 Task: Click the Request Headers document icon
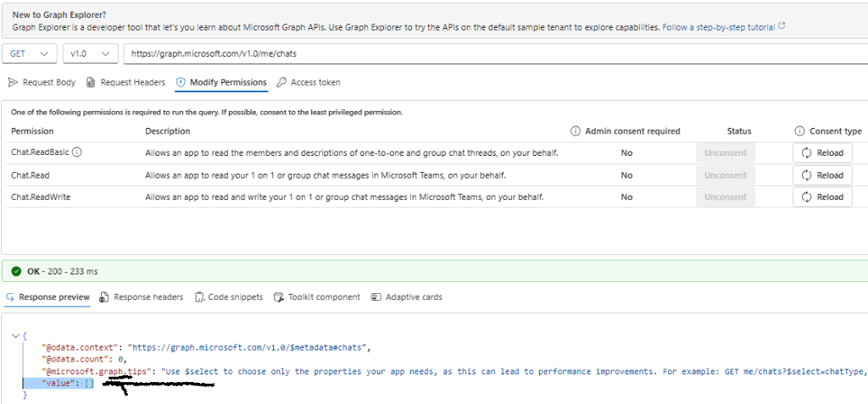click(x=92, y=82)
